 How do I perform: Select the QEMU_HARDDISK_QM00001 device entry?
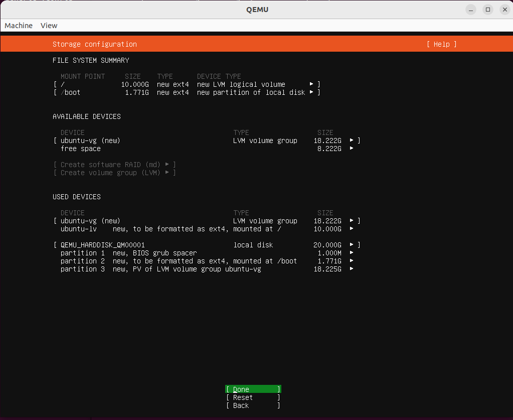(102, 245)
